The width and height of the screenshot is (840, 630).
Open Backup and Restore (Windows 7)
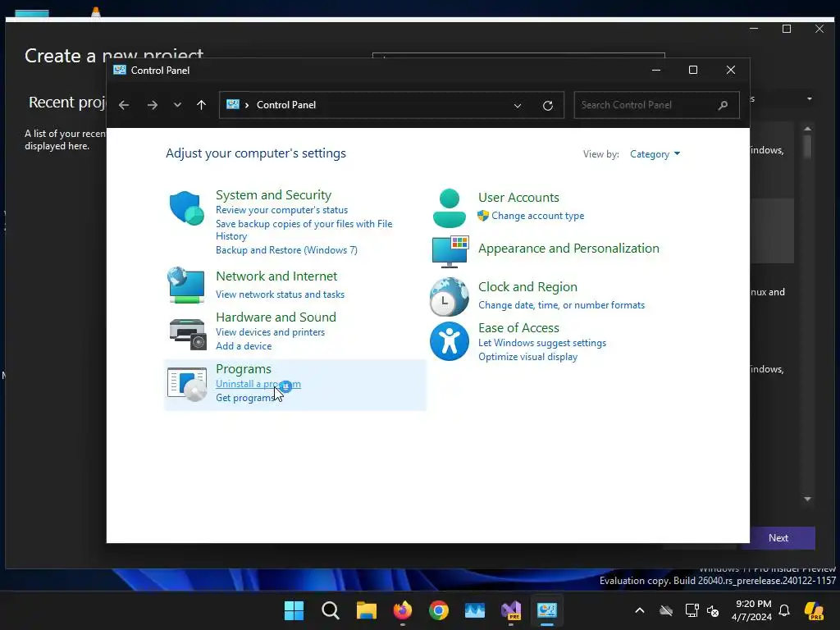(x=286, y=250)
